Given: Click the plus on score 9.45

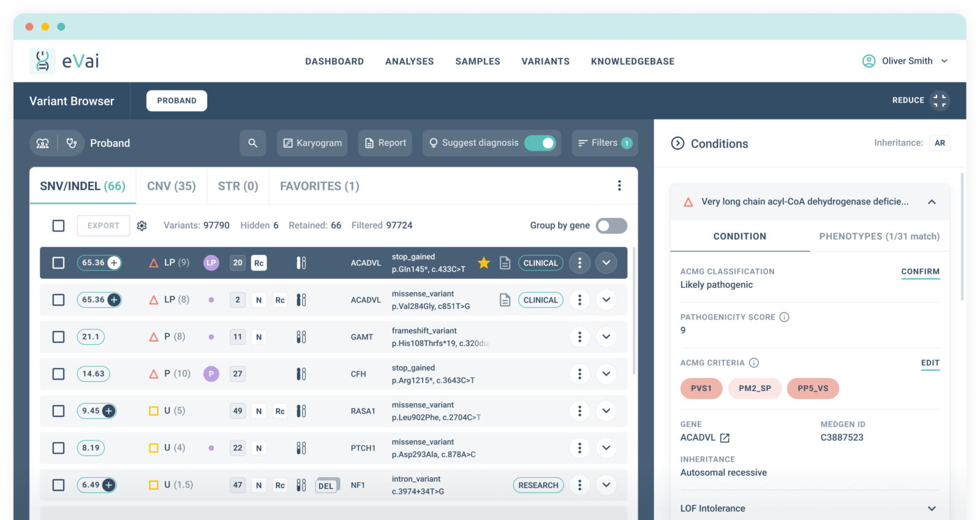Looking at the screenshot, I should (108, 411).
